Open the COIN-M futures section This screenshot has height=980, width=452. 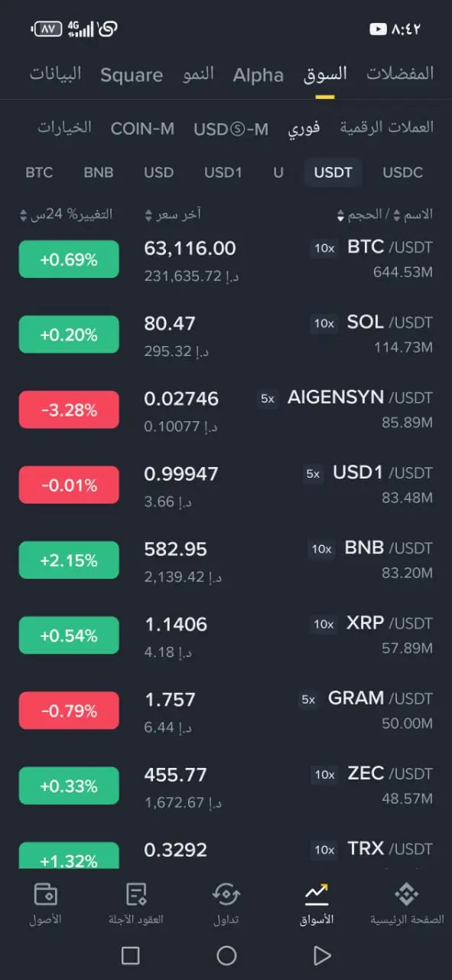pyautogui.click(x=143, y=129)
